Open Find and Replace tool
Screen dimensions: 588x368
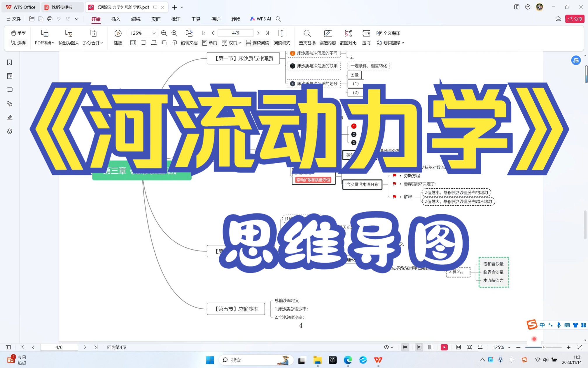307,37
